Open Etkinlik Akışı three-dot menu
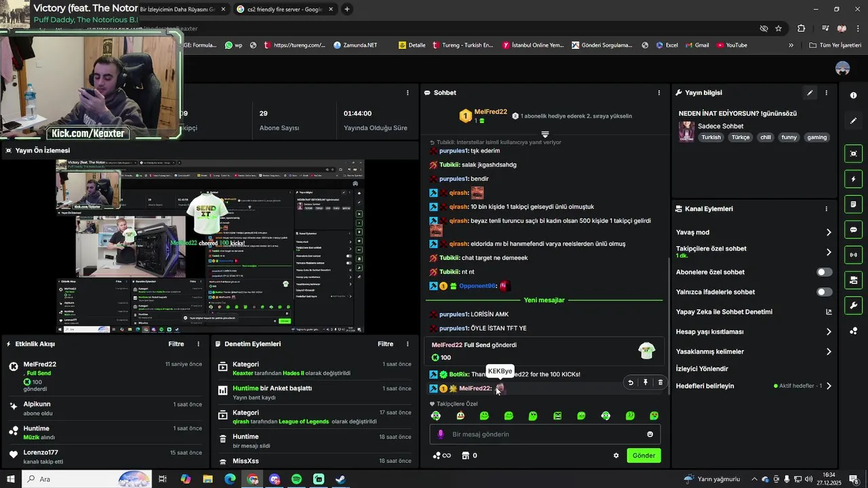The width and height of the screenshot is (868, 488). tap(198, 344)
